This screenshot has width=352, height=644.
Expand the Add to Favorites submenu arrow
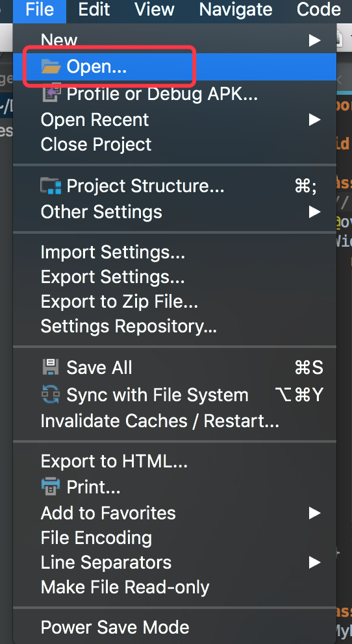tap(314, 513)
